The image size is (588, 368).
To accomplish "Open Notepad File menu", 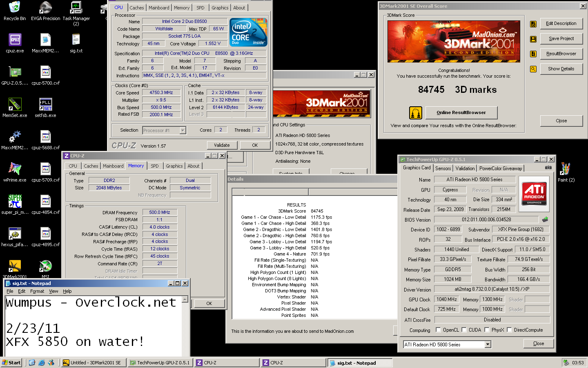I will click(x=10, y=291).
